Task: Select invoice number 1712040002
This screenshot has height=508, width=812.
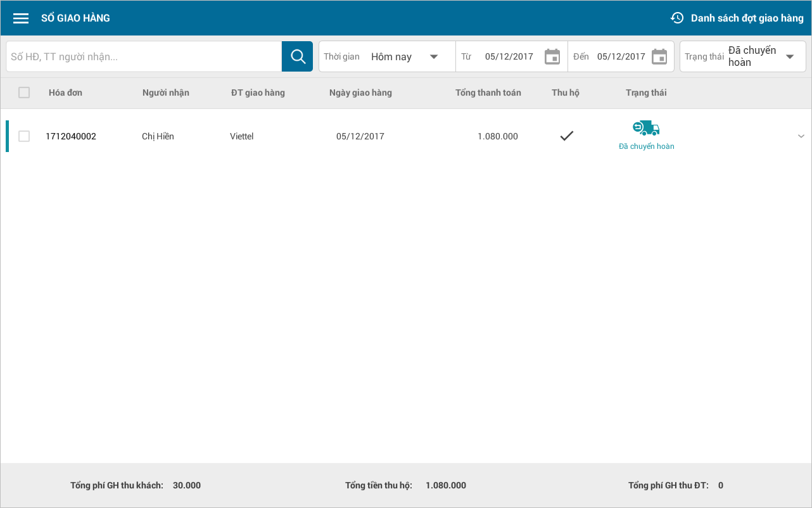Action: 71,136
